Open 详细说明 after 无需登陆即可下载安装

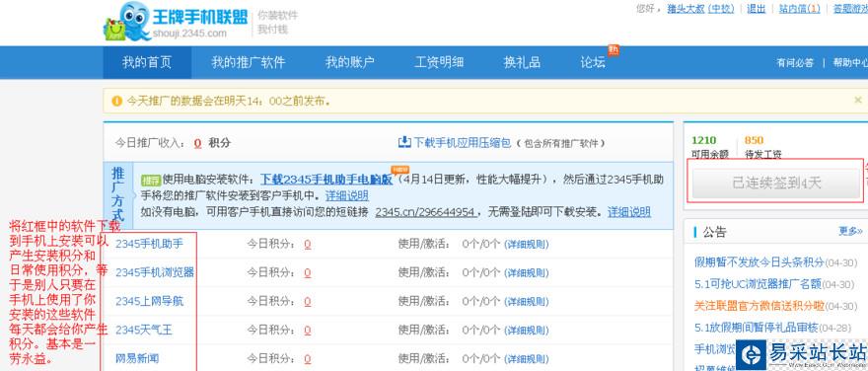(x=629, y=212)
